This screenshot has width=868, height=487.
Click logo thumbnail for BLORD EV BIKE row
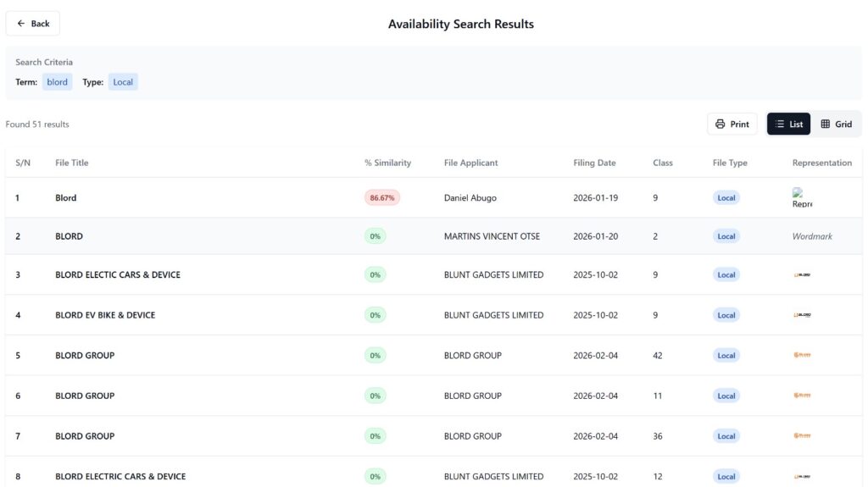pyautogui.click(x=802, y=315)
